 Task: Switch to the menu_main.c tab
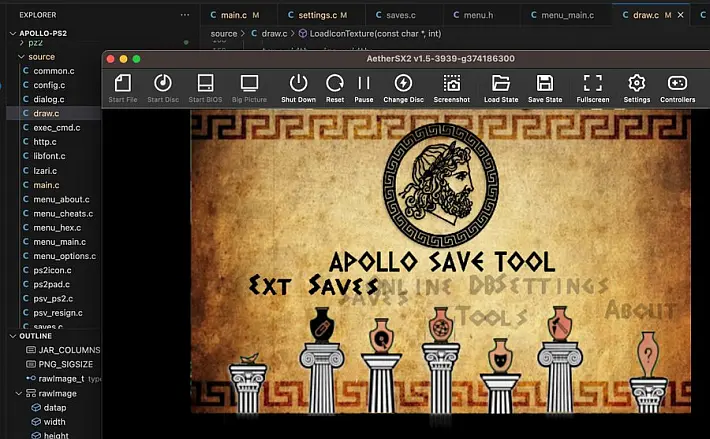point(567,15)
